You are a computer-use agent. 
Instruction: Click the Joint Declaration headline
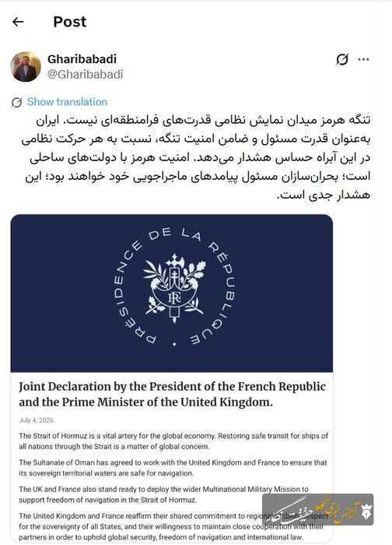(x=172, y=394)
